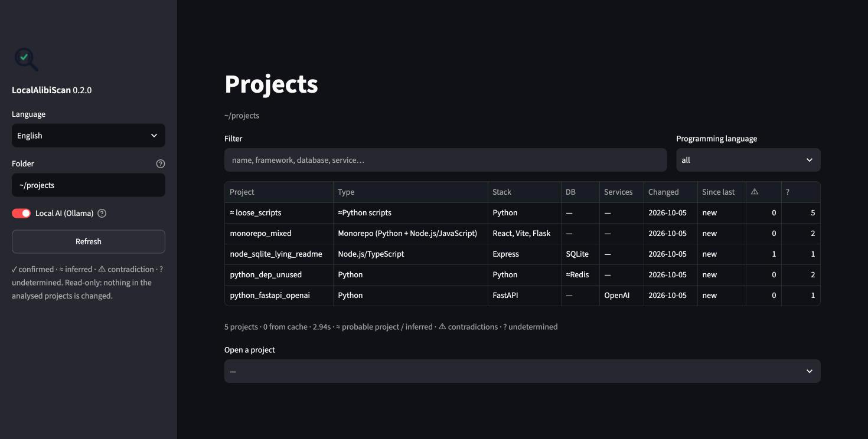Image resolution: width=868 pixels, height=439 pixels.
Task: Click the LocalAlibiScan magnifier logo
Action: coord(26,60)
